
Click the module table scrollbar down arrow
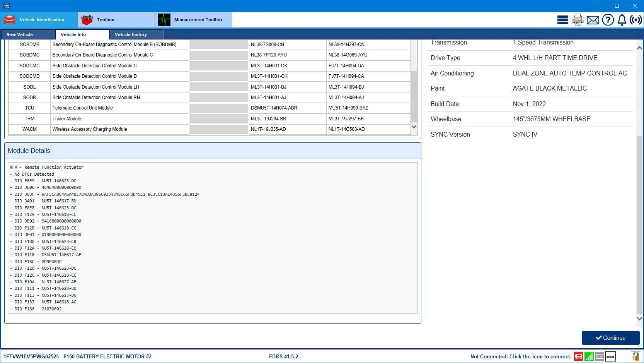click(414, 127)
